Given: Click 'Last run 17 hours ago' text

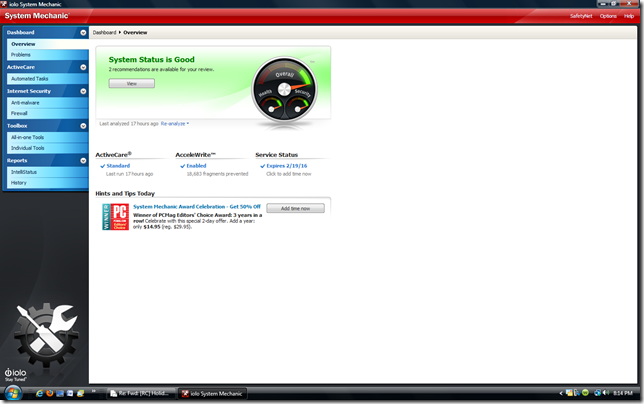Looking at the screenshot, I should [129, 174].
